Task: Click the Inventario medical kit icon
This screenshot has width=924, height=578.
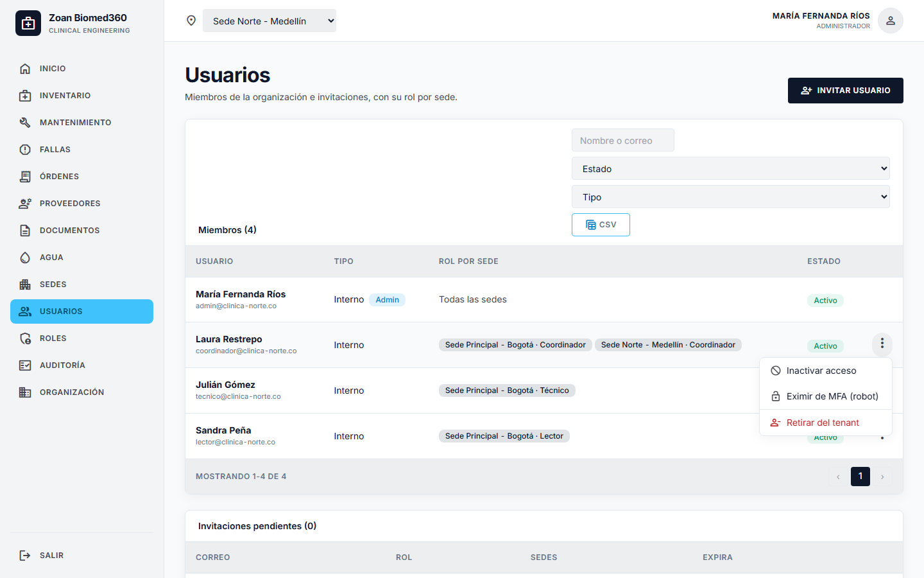Action: [x=25, y=96]
